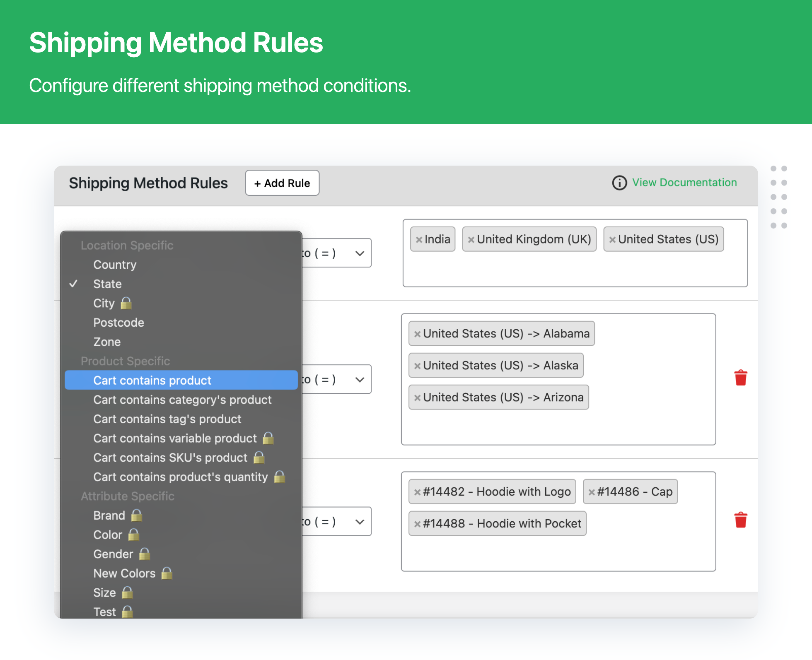Select 'Cart contains category's product' menu item
Image resolution: width=812 pixels, height=660 pixels.
coord(182,400)
